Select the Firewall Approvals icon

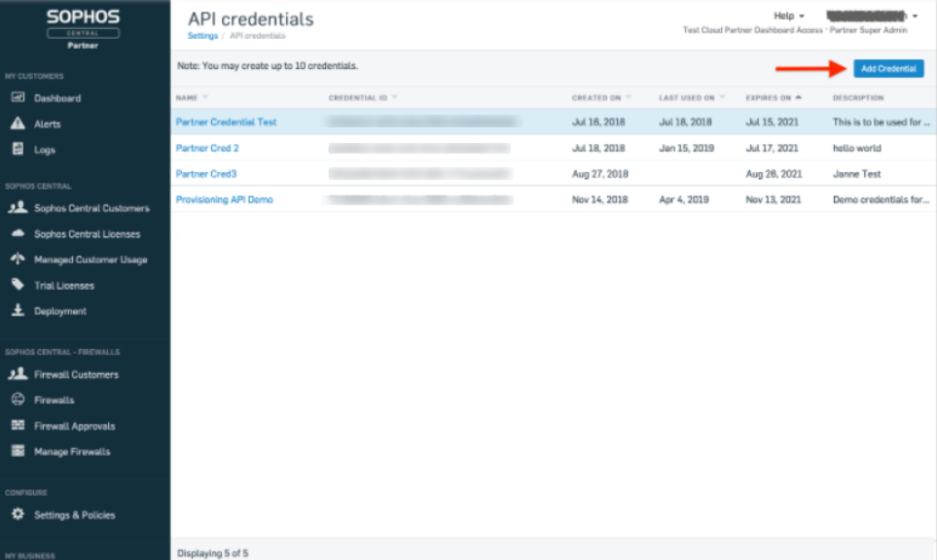click(17, 425)
